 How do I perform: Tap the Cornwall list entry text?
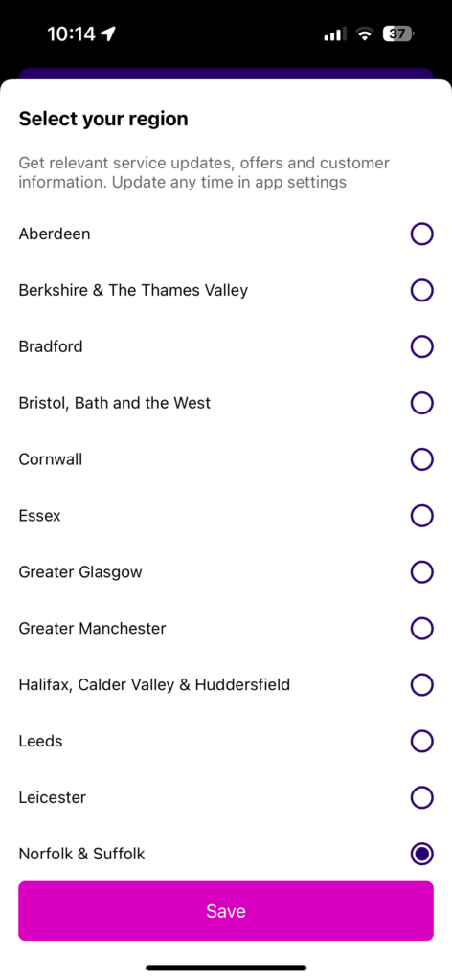(51, 459)
